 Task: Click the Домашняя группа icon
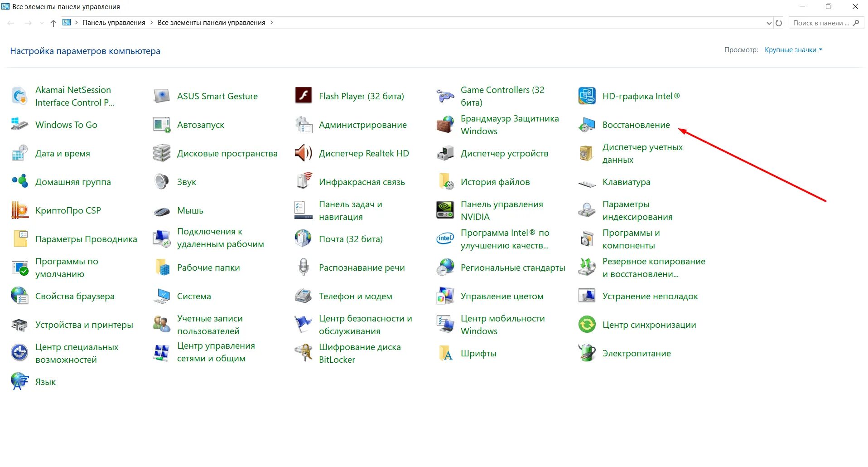19,182
